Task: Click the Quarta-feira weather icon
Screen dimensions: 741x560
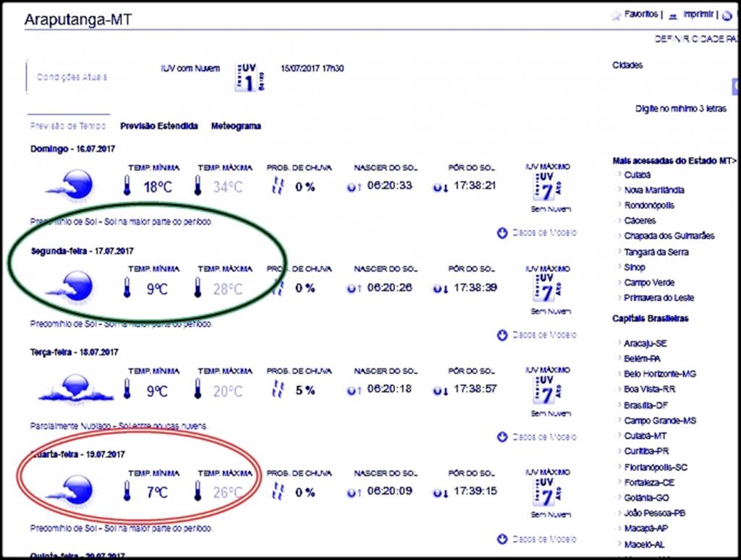Action: pos(72,491)
